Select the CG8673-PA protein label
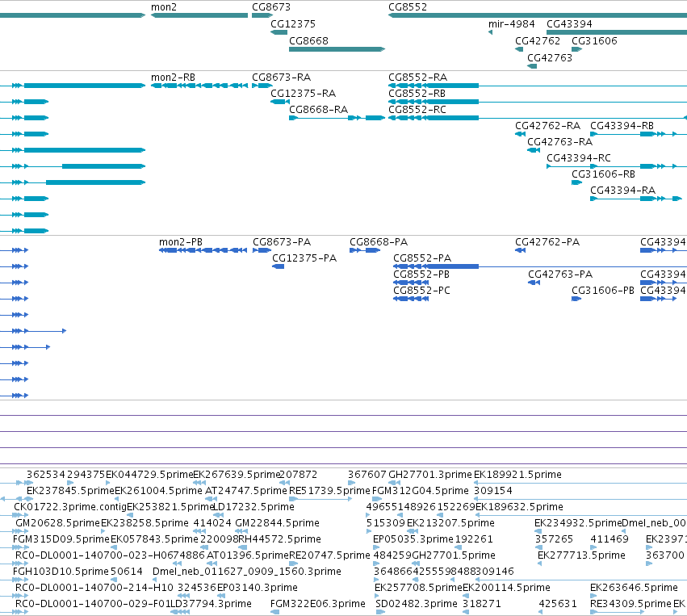 click(282, 242)
